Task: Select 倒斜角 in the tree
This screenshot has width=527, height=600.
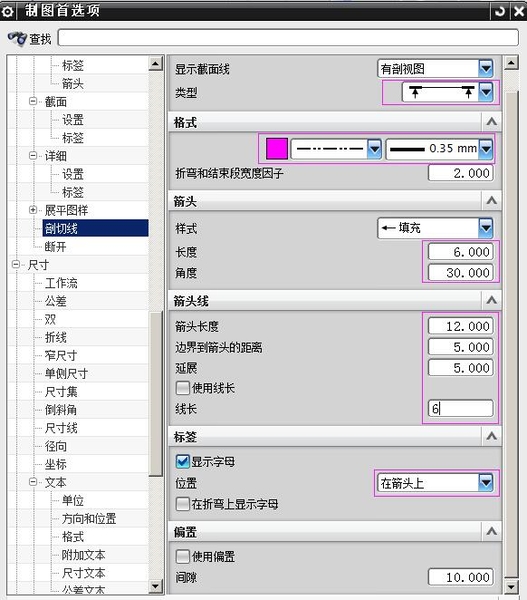Action: coord(60,410)
